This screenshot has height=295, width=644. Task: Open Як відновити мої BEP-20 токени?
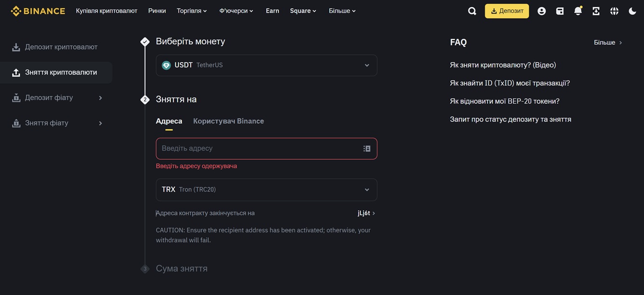505,102
